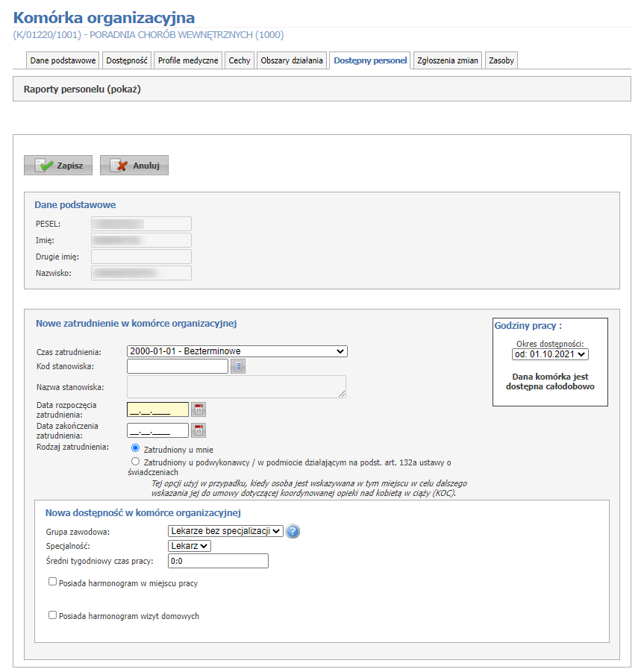This screenshot has width=644, height=672.
Task: Open the Grupa zawodowa dropdown
Action: tap(225, 531)
